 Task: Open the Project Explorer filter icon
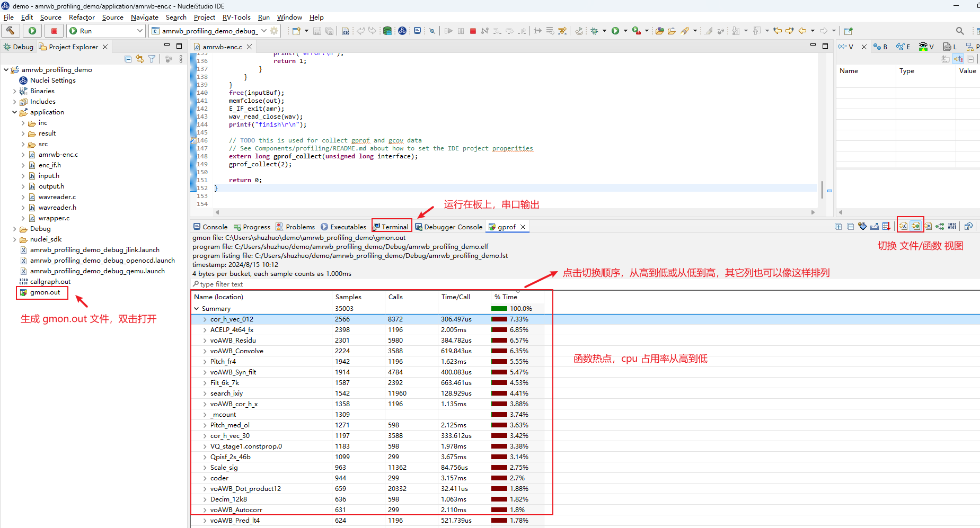(x=152, y=59)
